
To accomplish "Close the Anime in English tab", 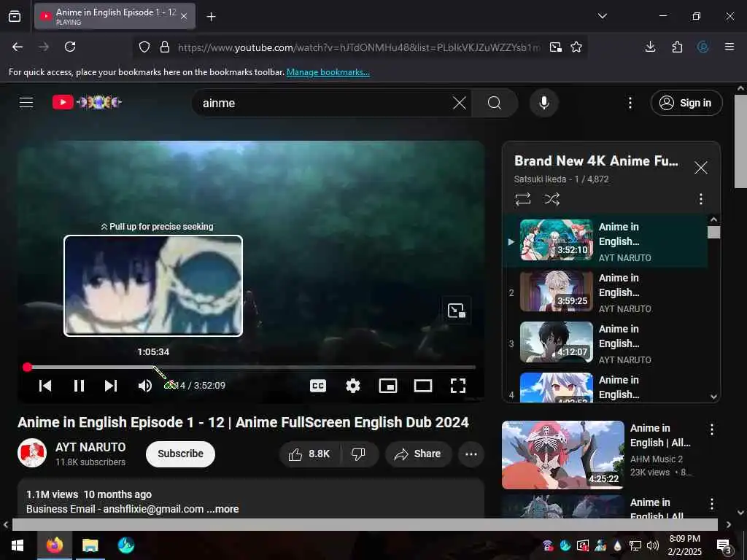I will click(184, 17).
